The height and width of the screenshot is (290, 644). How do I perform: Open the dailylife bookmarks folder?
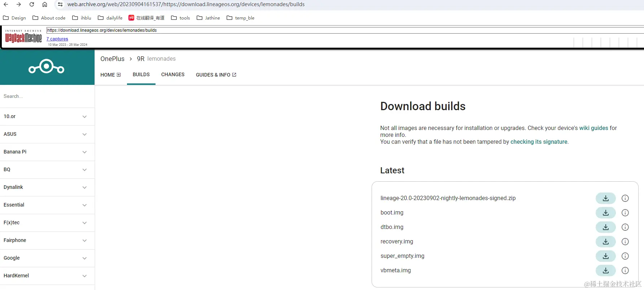(x=110, y=18)
